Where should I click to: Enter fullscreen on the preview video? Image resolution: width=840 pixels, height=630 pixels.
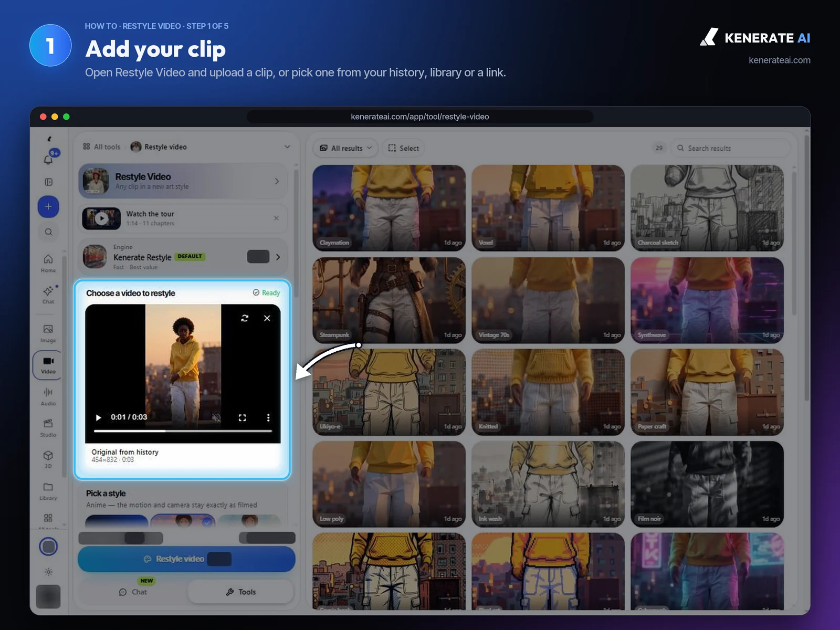(242, 417)
